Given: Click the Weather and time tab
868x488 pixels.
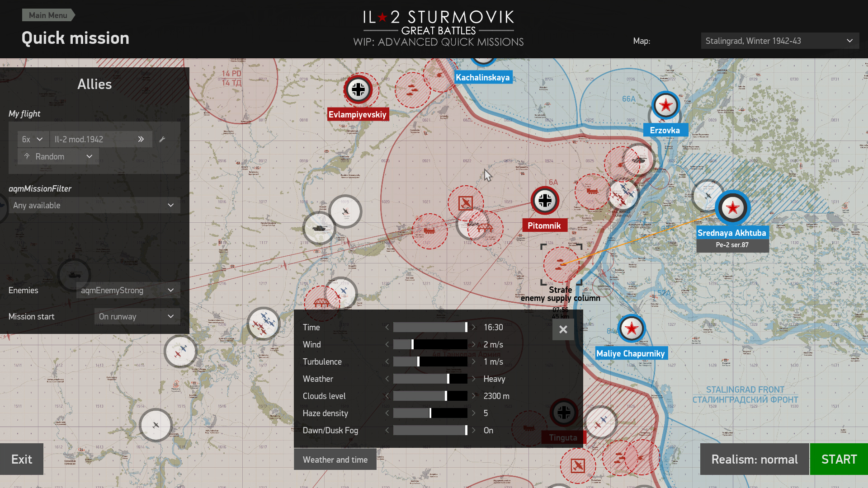Looking at the screenshot, I should click(335, 460).
